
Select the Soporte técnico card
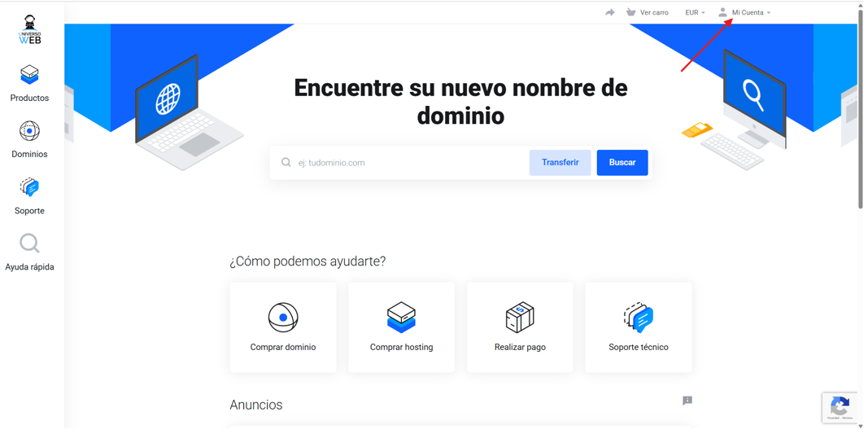tap(639, 327)
